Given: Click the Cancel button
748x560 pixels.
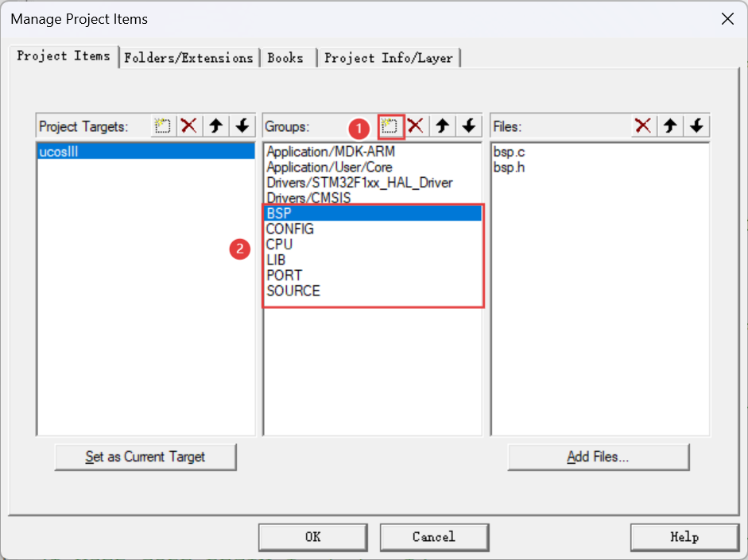Looking at the screenshot, I should [x=434, y=537].
